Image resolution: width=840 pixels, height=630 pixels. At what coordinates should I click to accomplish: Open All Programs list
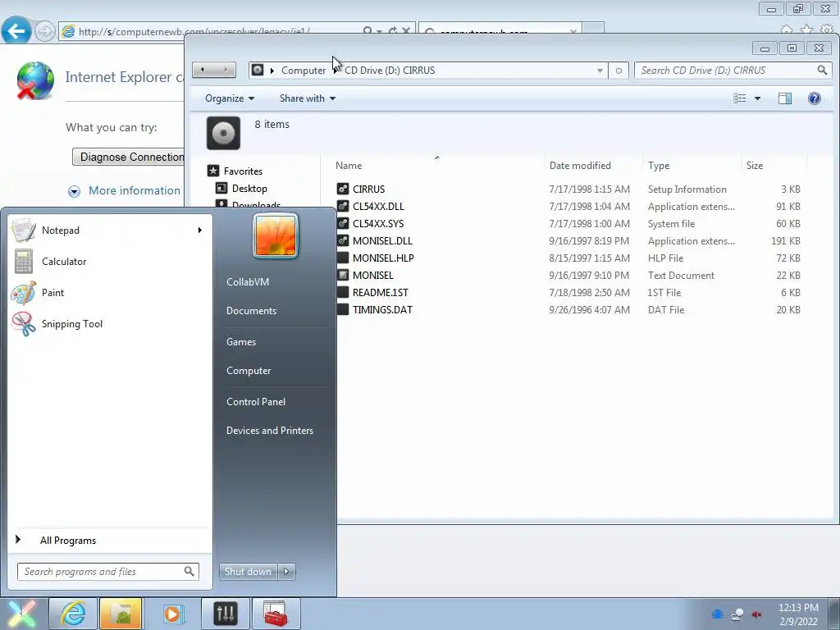67,541
